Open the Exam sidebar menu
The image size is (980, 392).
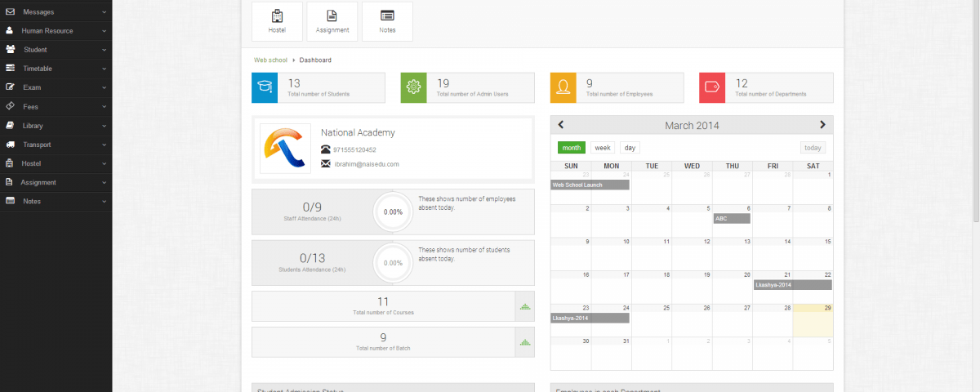tap(56, 87)
